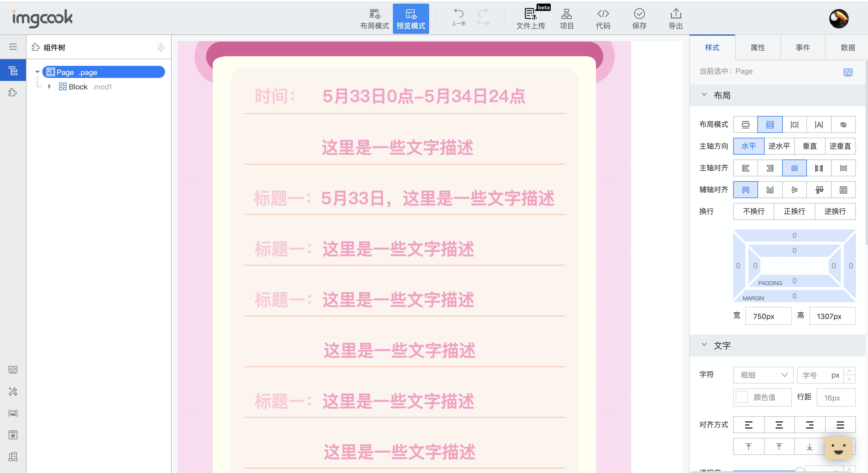Switch to the 数据 tab
The width and height of the screenshot is (868, 473).
click(848, 47)
